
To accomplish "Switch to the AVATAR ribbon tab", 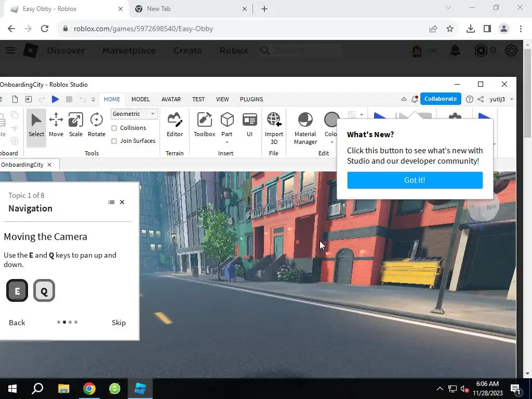I will [171, 99].
